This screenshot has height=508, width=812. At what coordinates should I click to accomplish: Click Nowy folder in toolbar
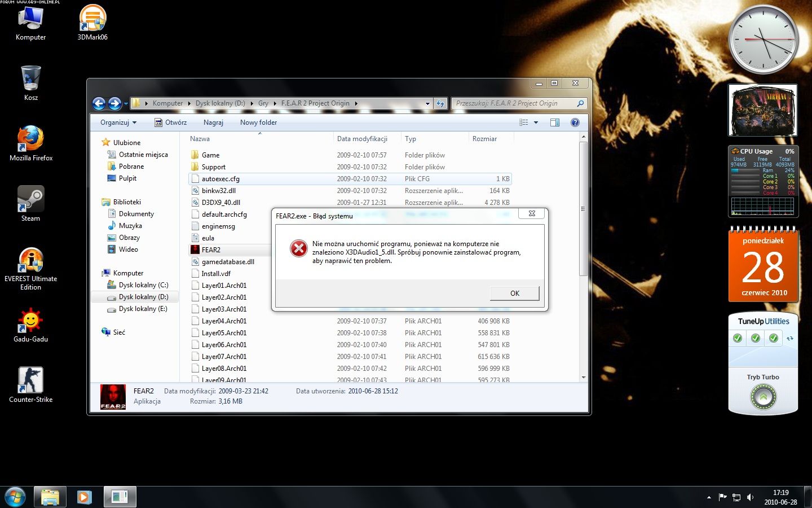(258, 122)
